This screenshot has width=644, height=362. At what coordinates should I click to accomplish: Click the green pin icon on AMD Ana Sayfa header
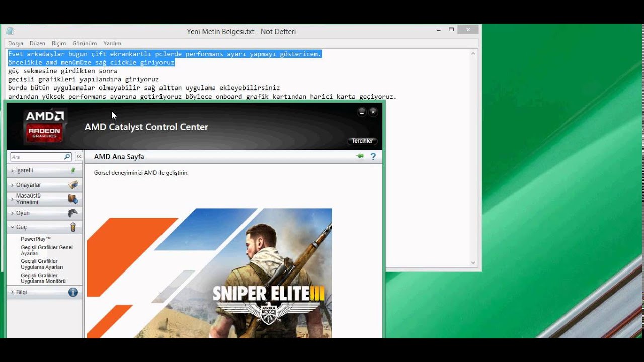click(x=360, y=157)
